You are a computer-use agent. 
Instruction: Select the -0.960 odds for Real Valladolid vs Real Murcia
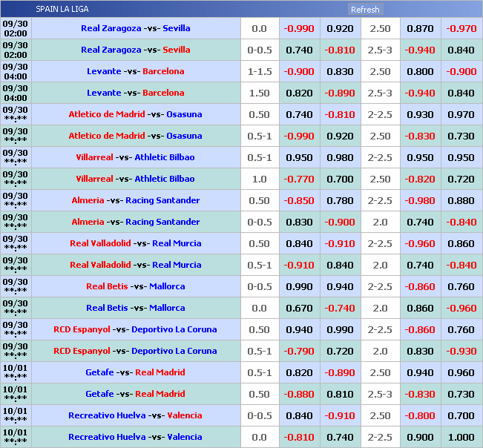(x=420, y=243)
